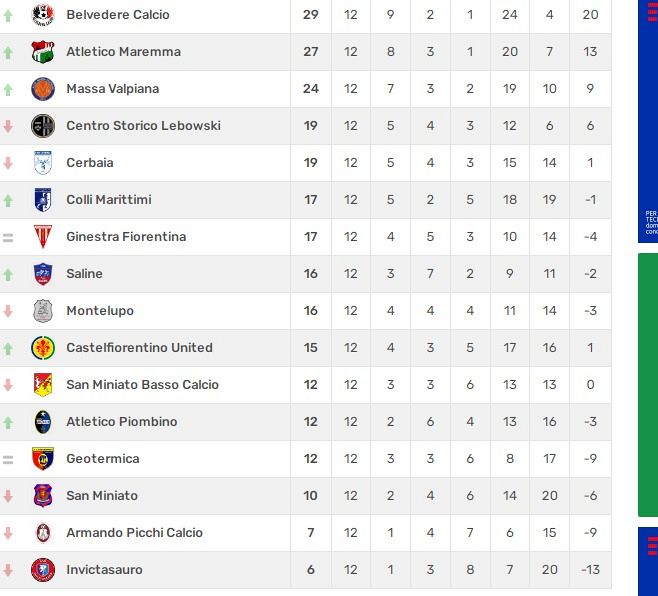This screenshot has width=658, height=596.
Task: Click the equals sign beside Ginestra Fiorentina
Action: (9, 237)
